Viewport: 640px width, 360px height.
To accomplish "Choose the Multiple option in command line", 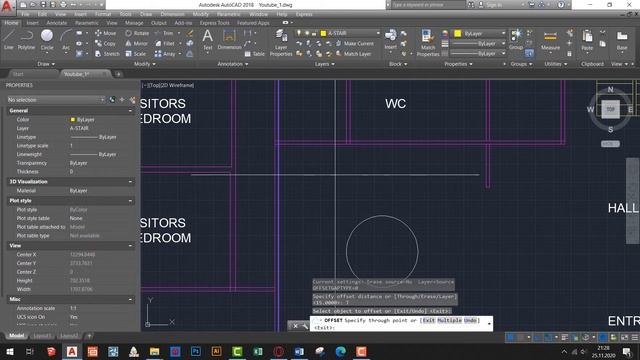I will click(449, 320).
